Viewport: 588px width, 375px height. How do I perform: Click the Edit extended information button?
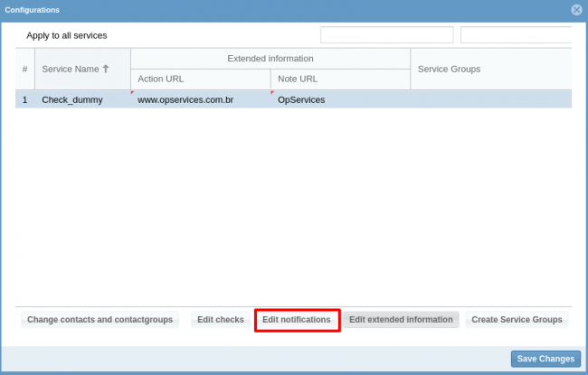[x=401, y=320]
